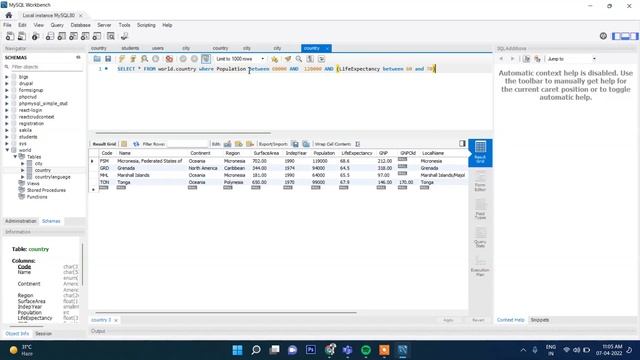The width and height of the screenshot is (640, 360).
Task: Switch to the Snippets tab
Action: (540, 320)
